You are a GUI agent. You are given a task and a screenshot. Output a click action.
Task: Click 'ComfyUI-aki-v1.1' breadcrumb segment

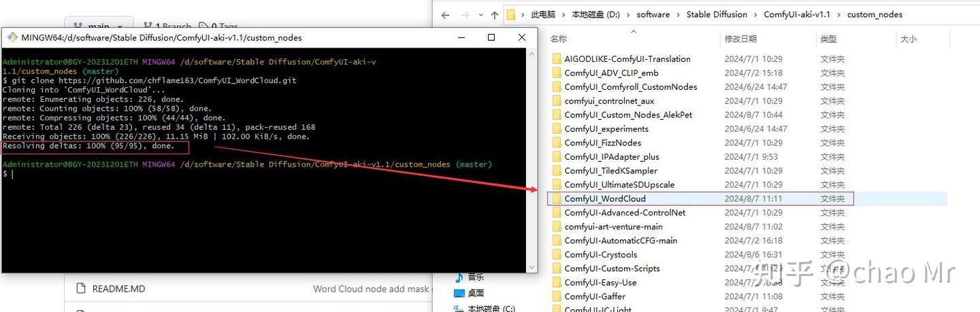coord(796,14)
